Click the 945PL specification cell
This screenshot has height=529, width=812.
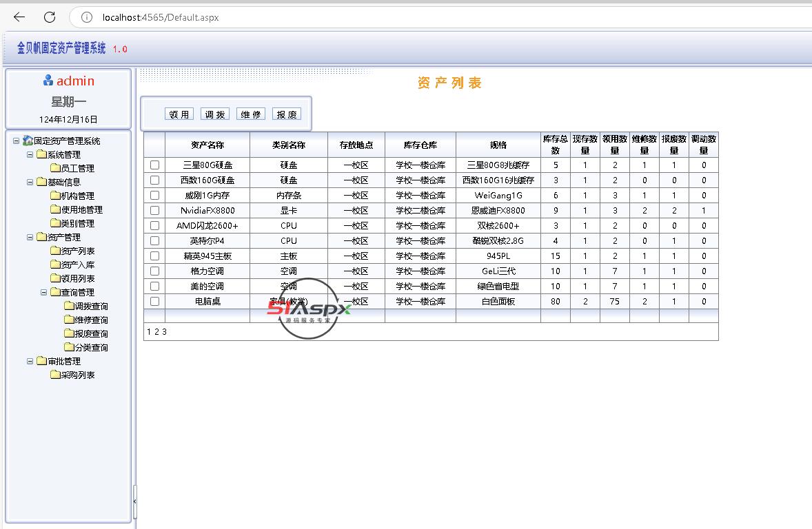coord(498,256)
